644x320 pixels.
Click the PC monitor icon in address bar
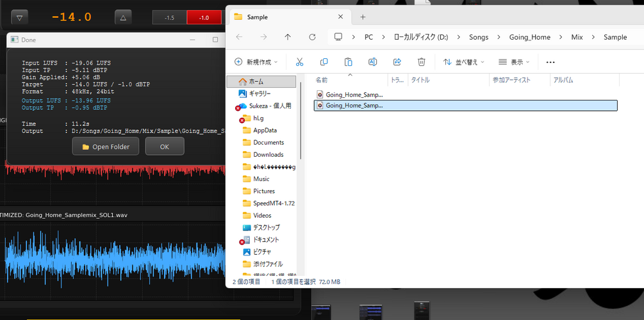coord(338,37)
